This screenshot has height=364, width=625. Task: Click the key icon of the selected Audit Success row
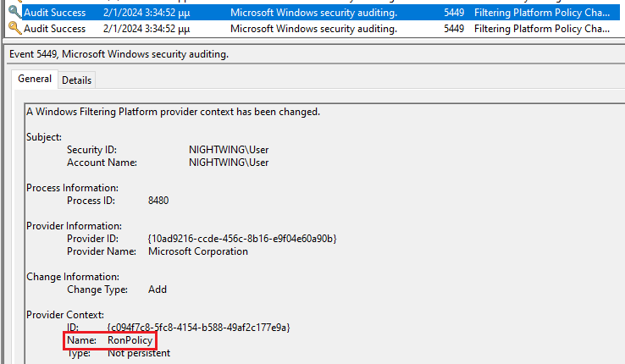point(14,12)
